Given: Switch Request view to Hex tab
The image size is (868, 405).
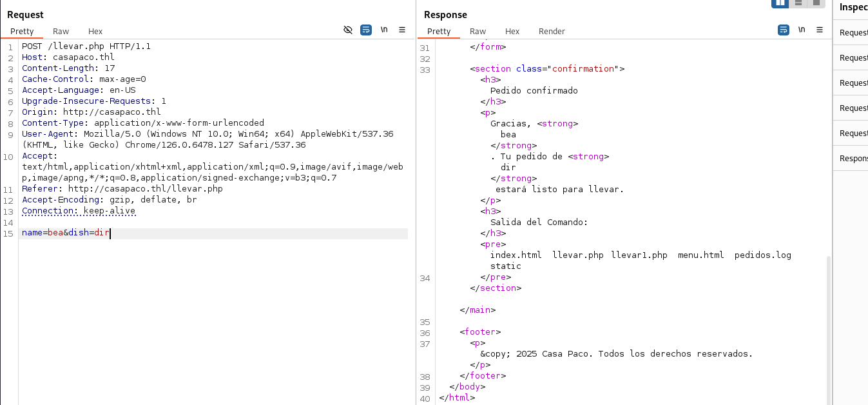Looking at the screenshot, I should [x=95, y=31].
